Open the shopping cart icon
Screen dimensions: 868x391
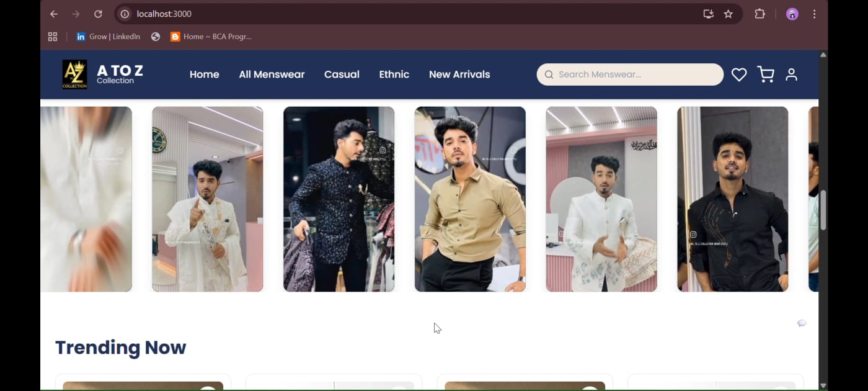pos(766,74)
